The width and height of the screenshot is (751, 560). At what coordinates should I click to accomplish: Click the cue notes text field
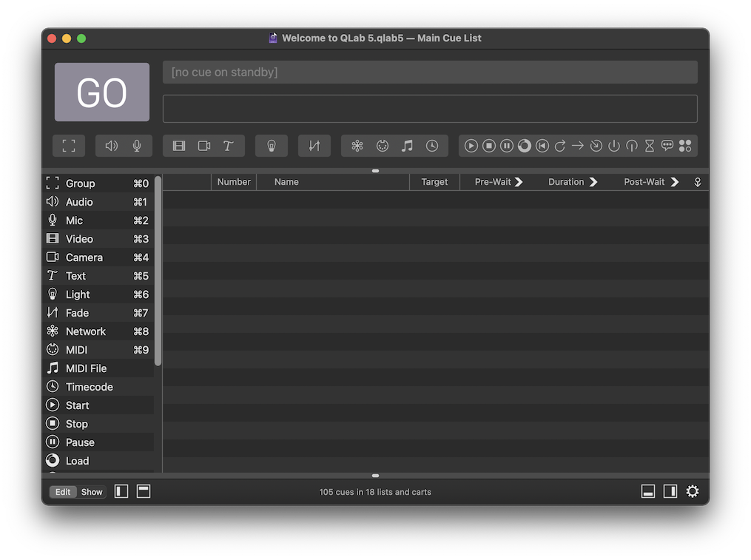point(430,109)
